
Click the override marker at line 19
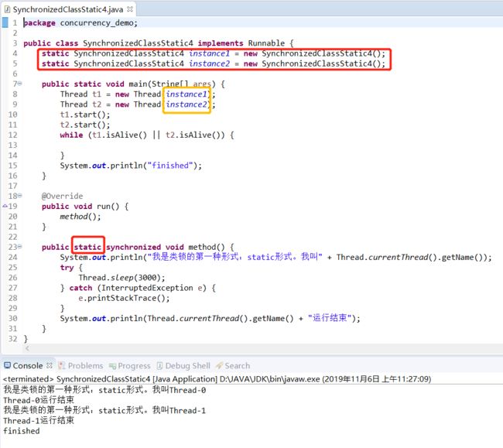pyautogui.click(x=5, y=206)
